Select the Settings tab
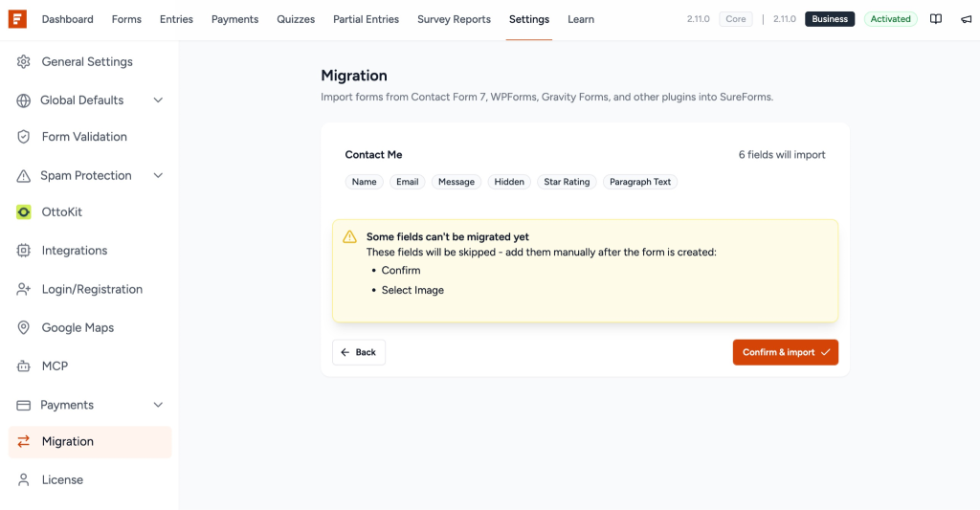 click(x=528, y=19)
